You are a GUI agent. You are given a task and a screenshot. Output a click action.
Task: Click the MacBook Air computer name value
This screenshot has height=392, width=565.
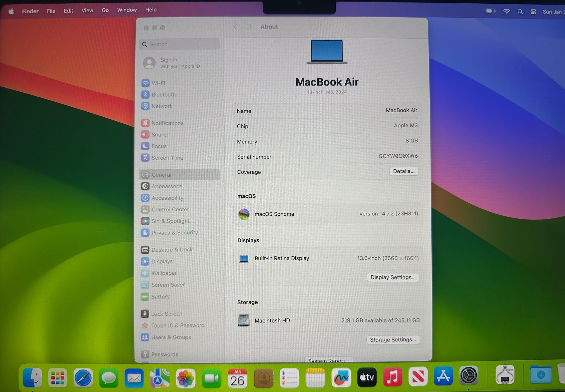coord(401,110)
